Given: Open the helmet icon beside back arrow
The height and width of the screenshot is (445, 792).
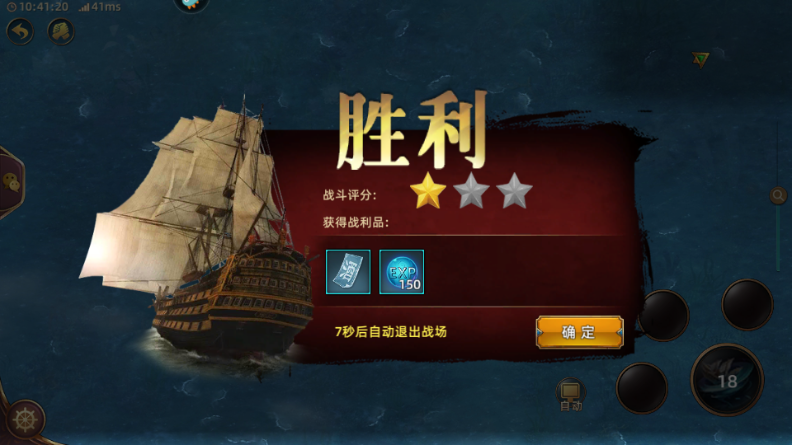Looking at the screenshot, I should (x=61, y=31).
